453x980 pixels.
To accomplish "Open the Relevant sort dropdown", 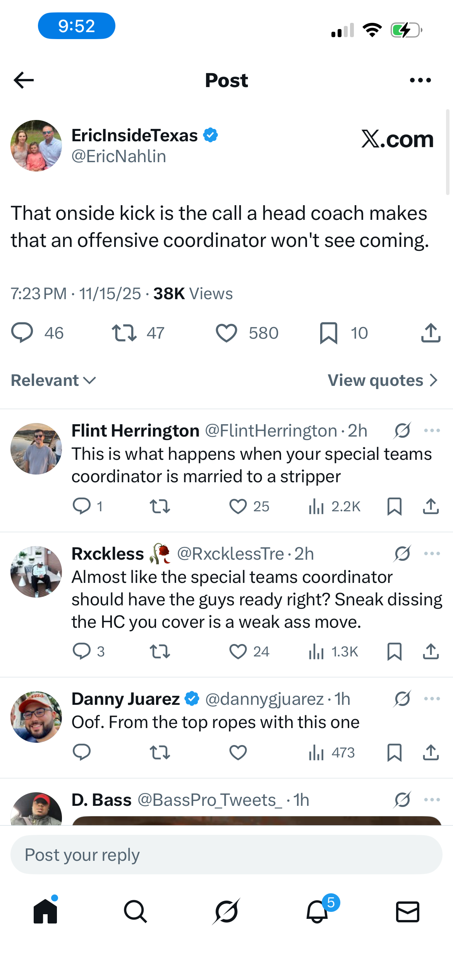I will pyautogui.click(x=53, y=380).
